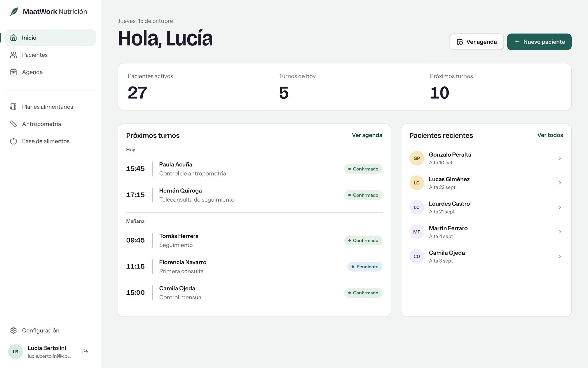The height and width of the screenshot is (368, 588).
Task: Click the Antropometría ruler icon
Action: 13,124
